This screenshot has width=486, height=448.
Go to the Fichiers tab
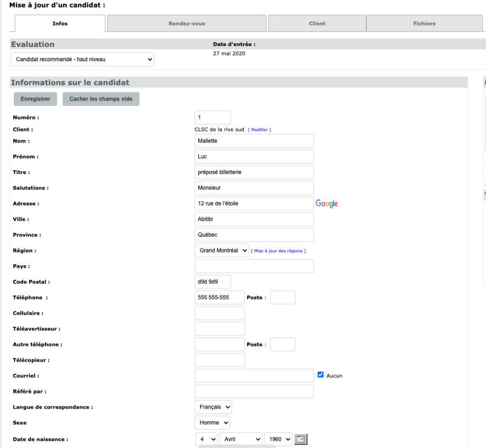point(424,23)
